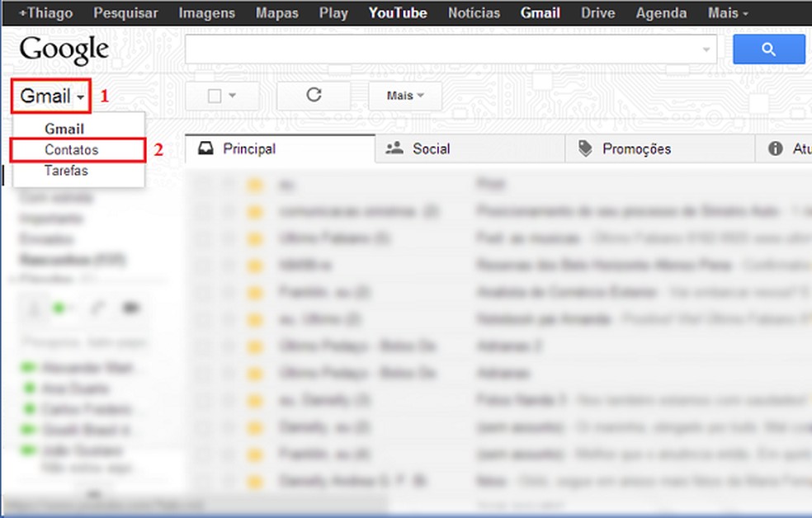
Task: Open the Mais dropdown in the toolbar
Action: coord(404,96)
